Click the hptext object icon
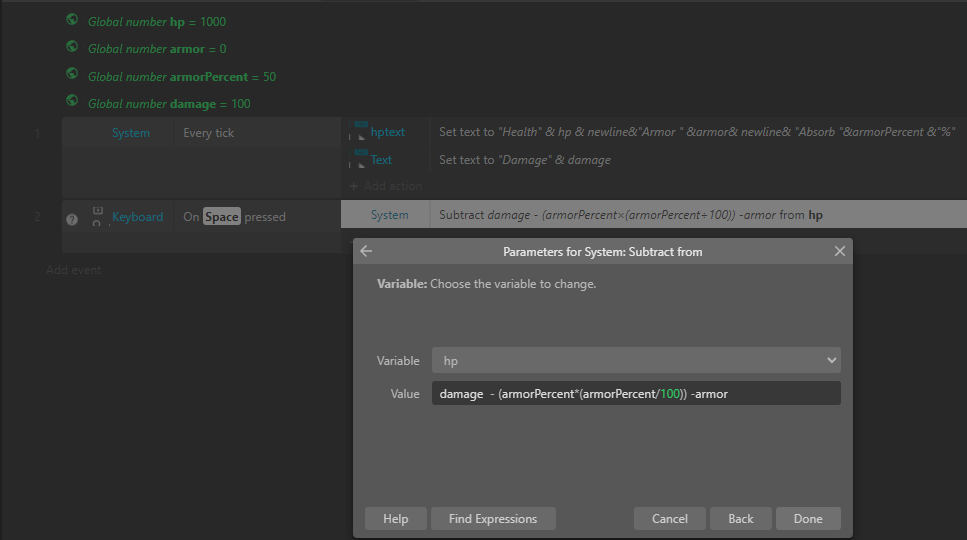This screenshot has width=967, height=540. point(360,131)
